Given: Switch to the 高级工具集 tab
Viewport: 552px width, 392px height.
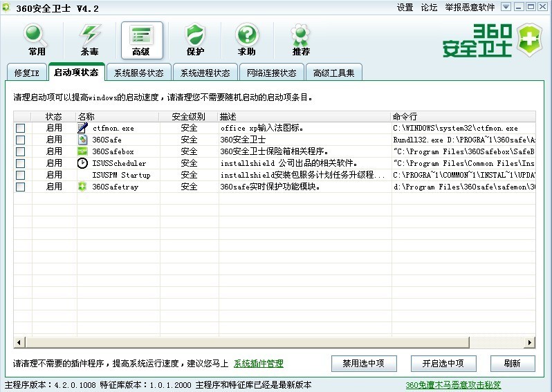Looking at the screenshot, I should tap(333, 73).
